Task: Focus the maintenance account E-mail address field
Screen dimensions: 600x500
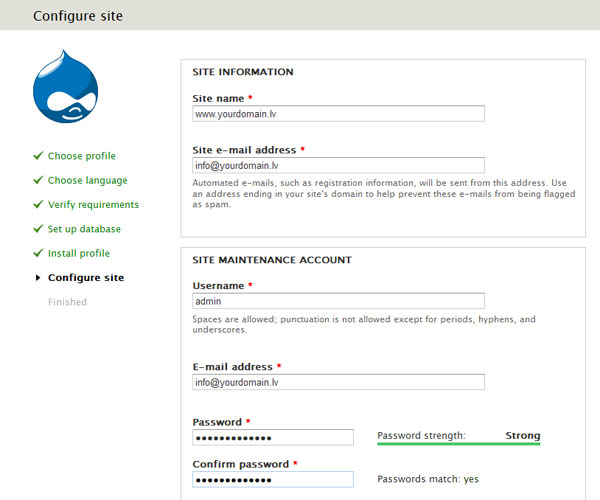Action: [x=338, y=382]
